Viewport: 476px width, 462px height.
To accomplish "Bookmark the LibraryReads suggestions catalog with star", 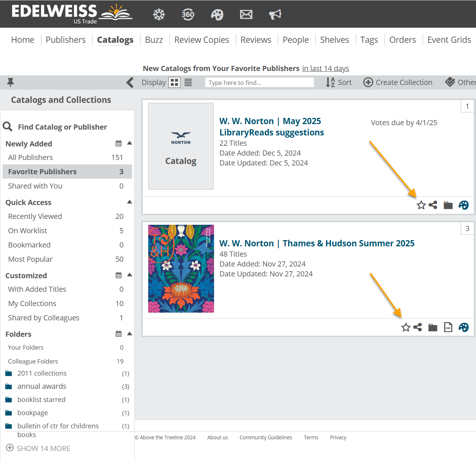I will tap(421, 205).
